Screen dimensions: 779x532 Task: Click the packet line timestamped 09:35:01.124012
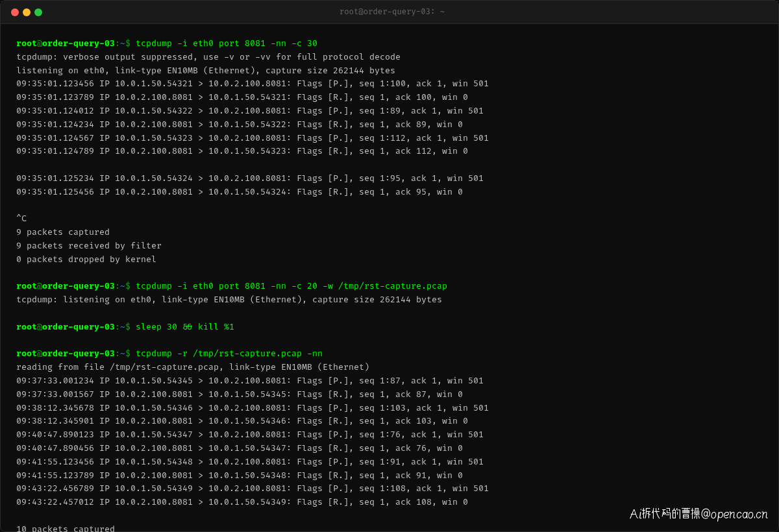tap(250, 111)
